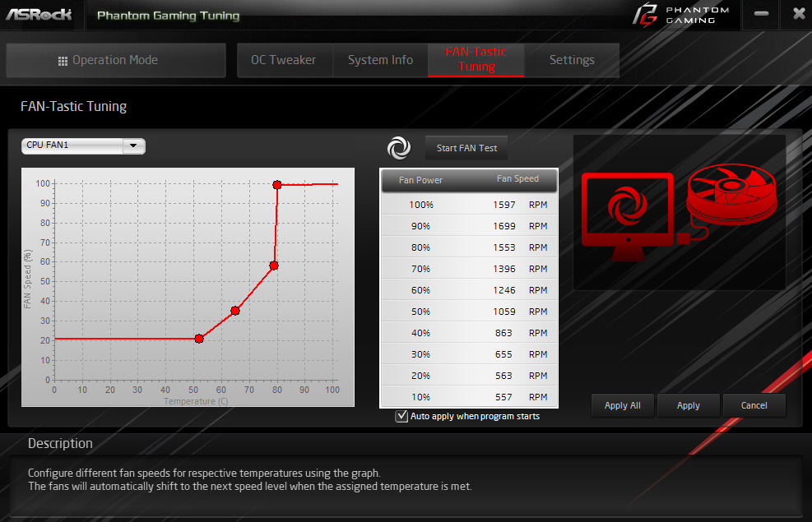812x522 pixels.
Task: Select the 90% row showing 1699 RPM
Action: [469, 226]
